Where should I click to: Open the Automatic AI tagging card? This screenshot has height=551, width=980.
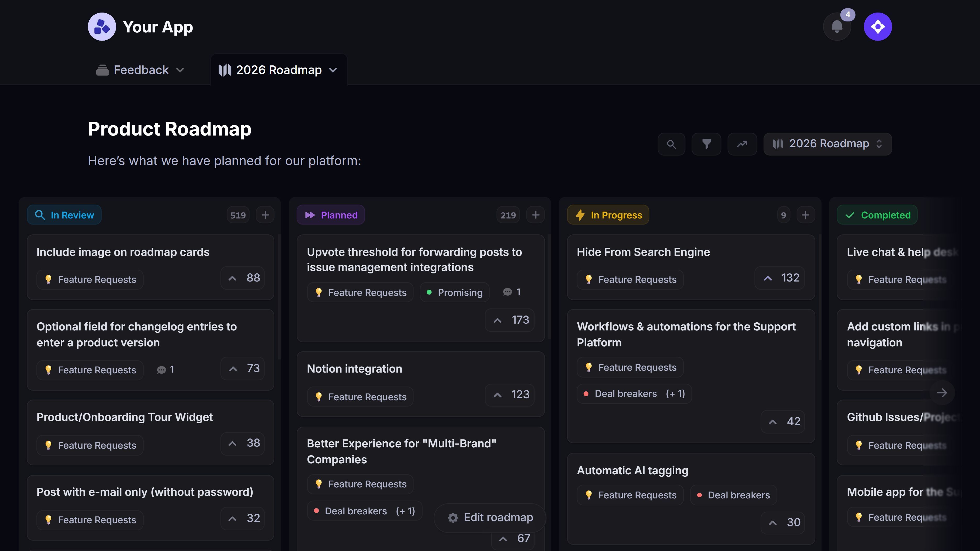point(632,471)
